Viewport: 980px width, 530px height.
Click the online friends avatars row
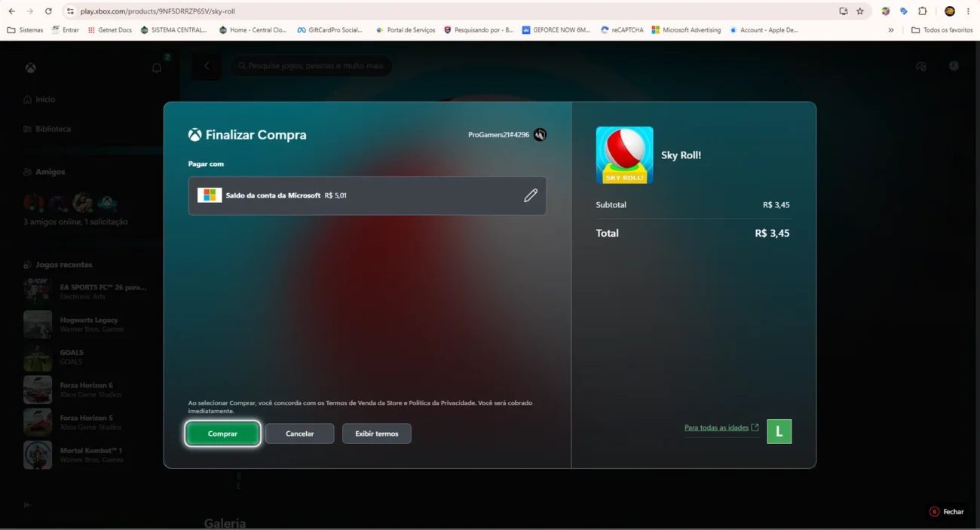[71, 202]
